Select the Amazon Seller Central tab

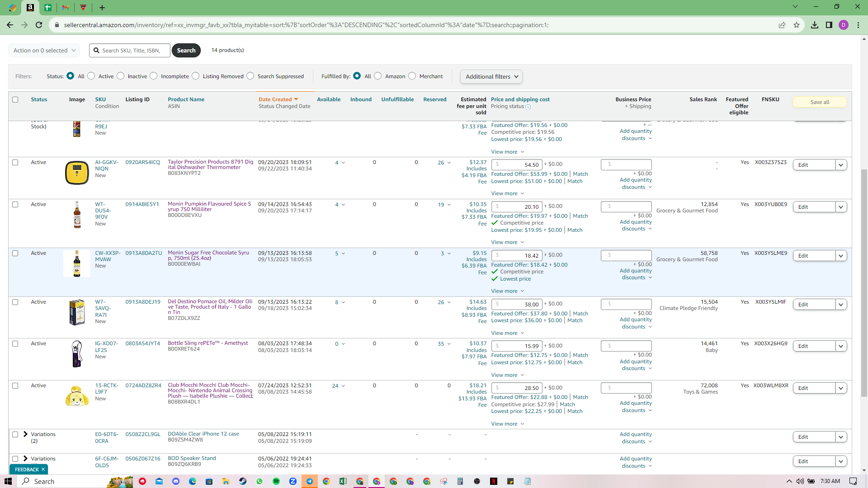(x=30, y=8)
